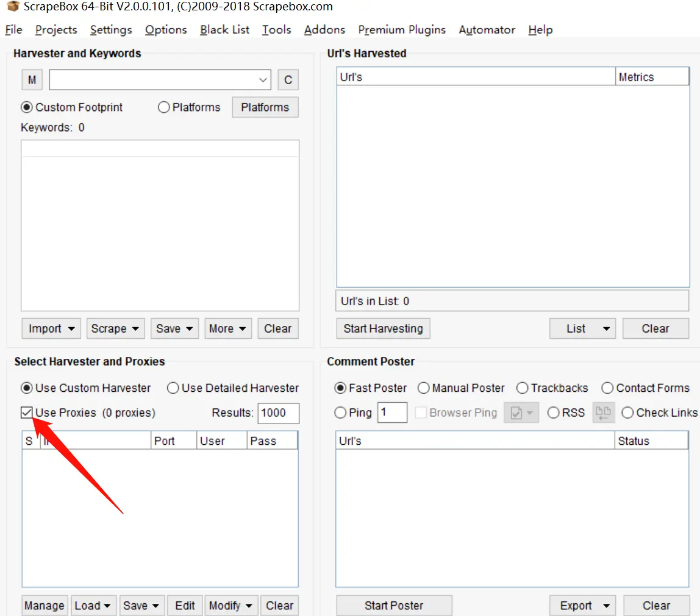The width and height of the screenshot is (700, 616).
Task: Click the Platforms button
Action: tap(265, 107)
